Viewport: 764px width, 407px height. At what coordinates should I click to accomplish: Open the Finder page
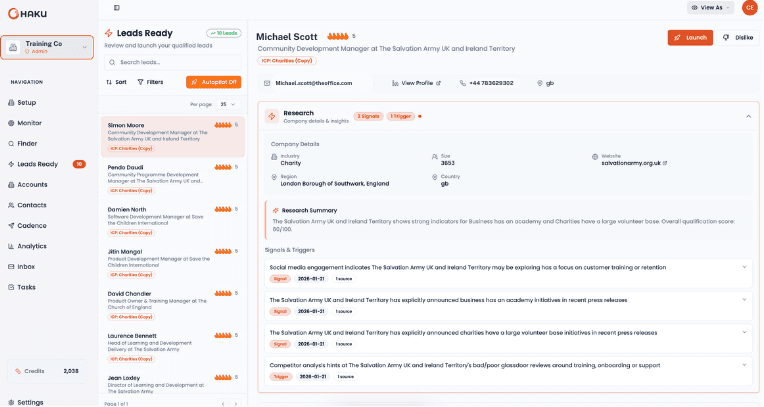[27, 144]
